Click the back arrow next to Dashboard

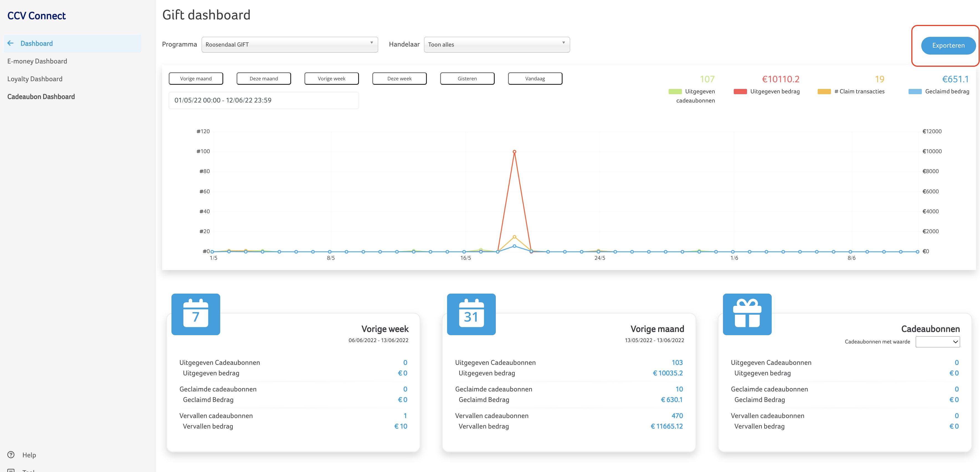[x=11, y=43]
